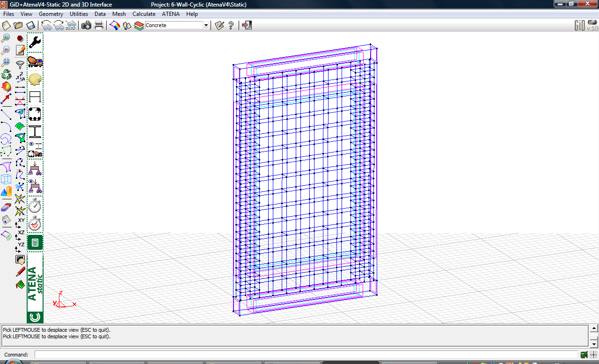Click the question mark help icon

click(x=231, y=25)
